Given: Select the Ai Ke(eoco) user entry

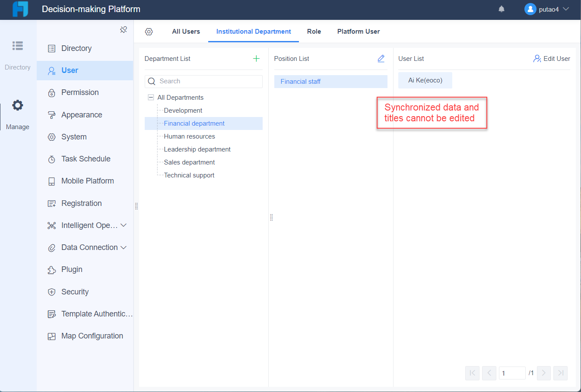Looking at the screenshot, I should pos(425,80).
